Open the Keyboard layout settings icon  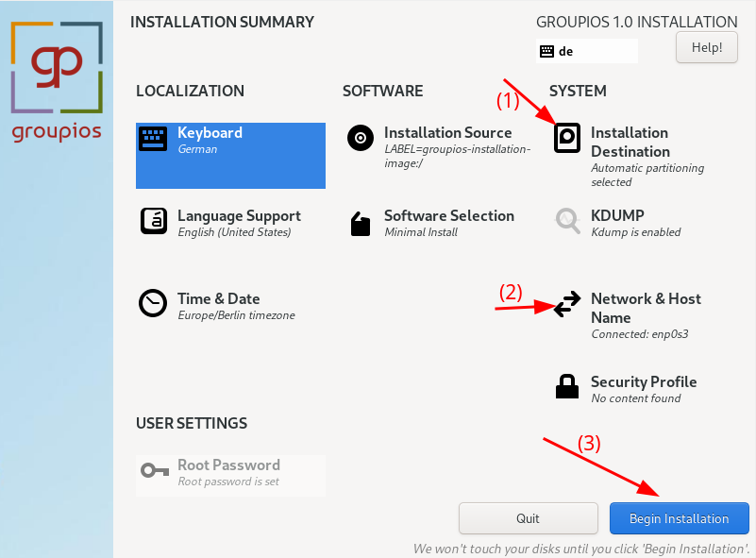tap(153, 138)
